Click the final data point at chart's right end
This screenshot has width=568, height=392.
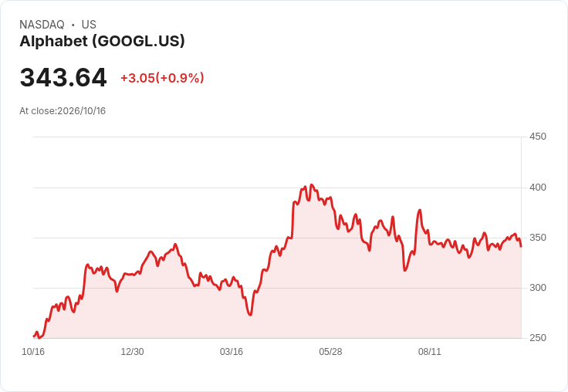[x=521, y=246]
